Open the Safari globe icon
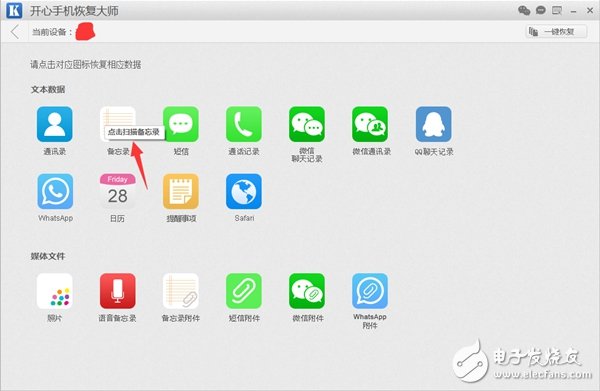The image size is (600, 391). [244, 191]
